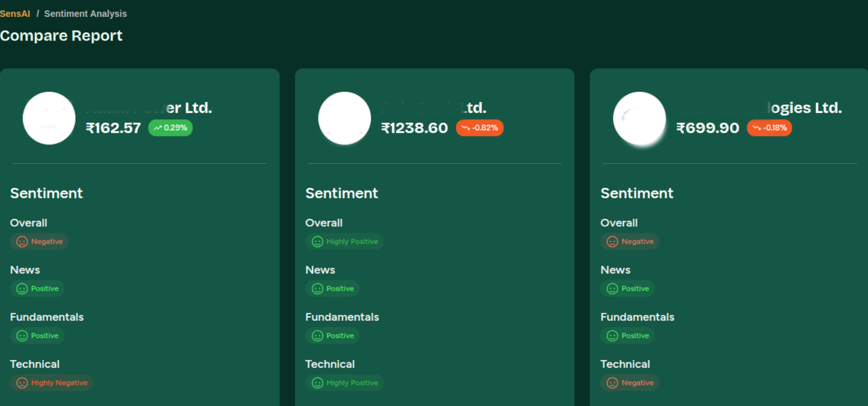The width and height of the screenshot is (868, 406).
Task: Open the Sentiment Analysis breadcrumb link
Action: pyautogui.click(x=85, y=13)
